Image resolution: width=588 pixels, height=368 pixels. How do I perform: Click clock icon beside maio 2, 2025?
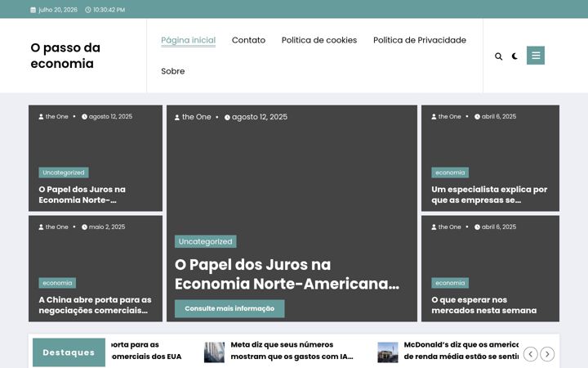coord(84,227)
